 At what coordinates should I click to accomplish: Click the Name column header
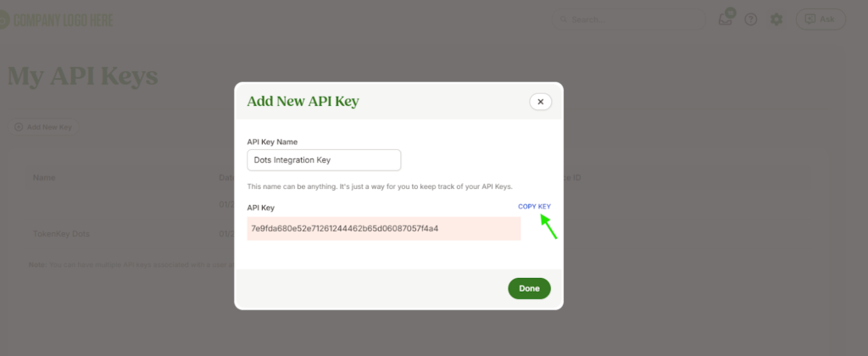[44, 178]
